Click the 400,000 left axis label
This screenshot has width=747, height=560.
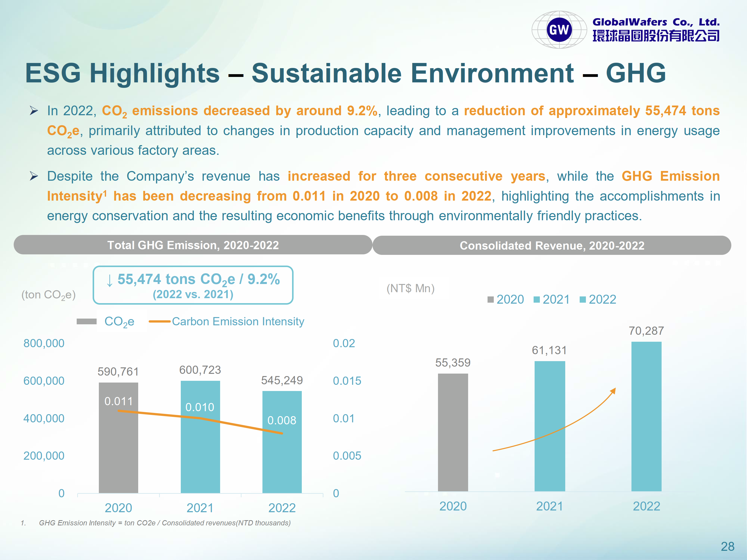coord(44,418)
